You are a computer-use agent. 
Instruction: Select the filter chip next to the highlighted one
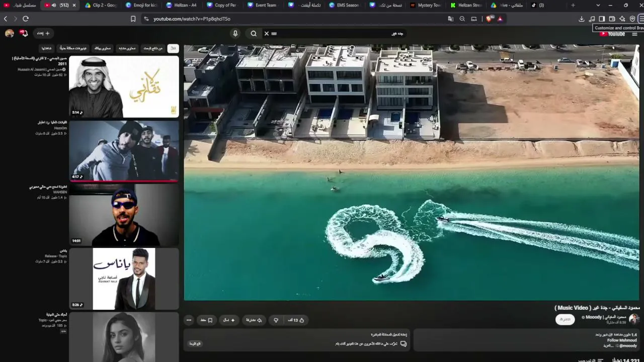(x=153, y=48)
